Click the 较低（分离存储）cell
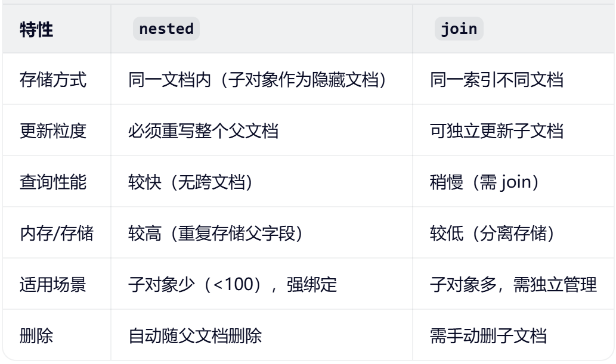616x364 pixels. pyautogui.click(x=493, y=234)
